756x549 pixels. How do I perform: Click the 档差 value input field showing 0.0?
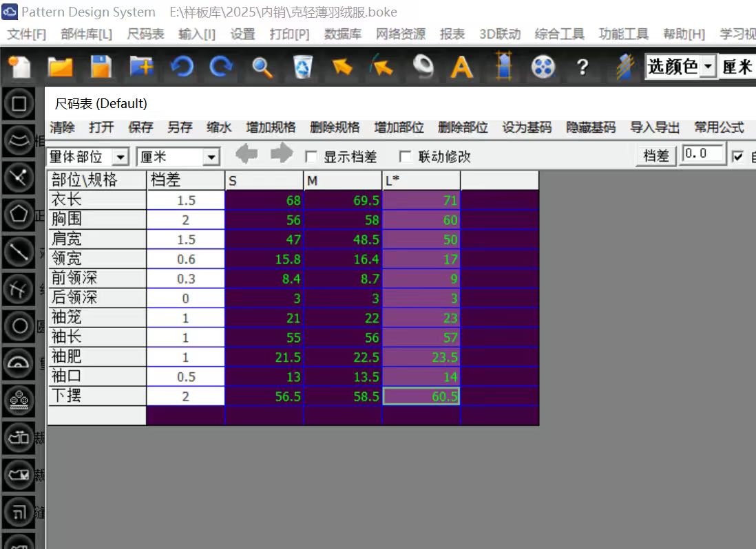(x=702, y=154)
